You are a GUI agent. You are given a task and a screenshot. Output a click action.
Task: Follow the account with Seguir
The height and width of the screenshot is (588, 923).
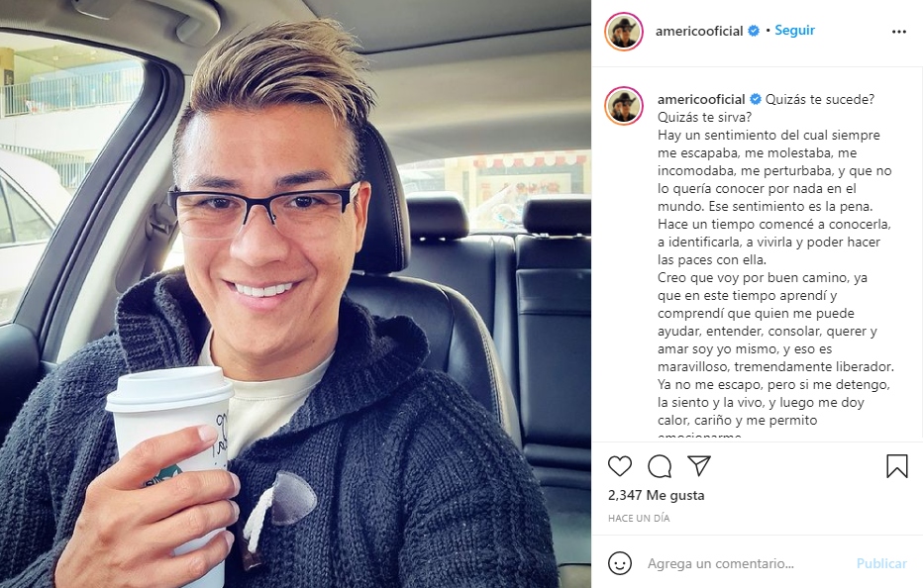794,30
